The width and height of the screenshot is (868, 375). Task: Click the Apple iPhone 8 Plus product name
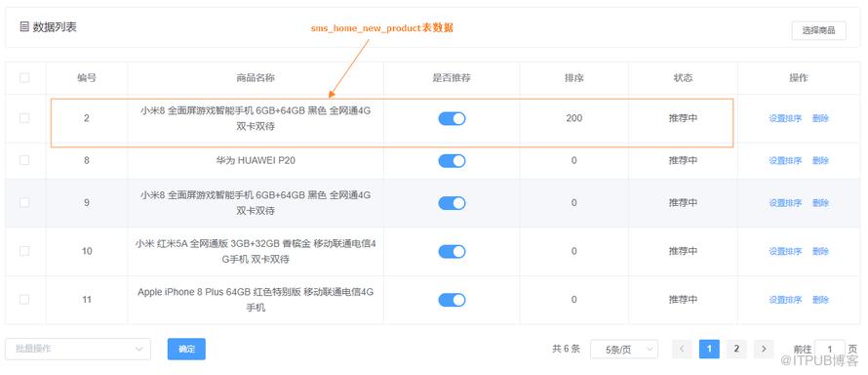click(x=256, y=299)
